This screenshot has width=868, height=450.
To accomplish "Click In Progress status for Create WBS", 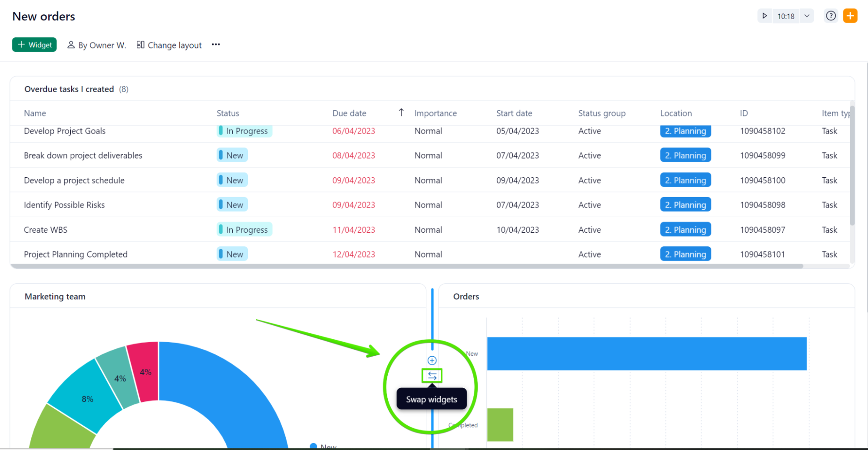I will [244, 230].
